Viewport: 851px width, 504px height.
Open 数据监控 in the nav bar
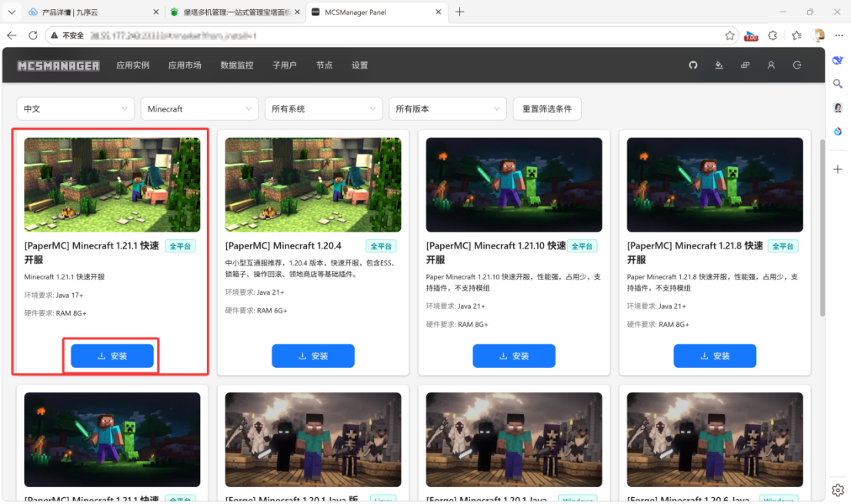coord(237,65)
